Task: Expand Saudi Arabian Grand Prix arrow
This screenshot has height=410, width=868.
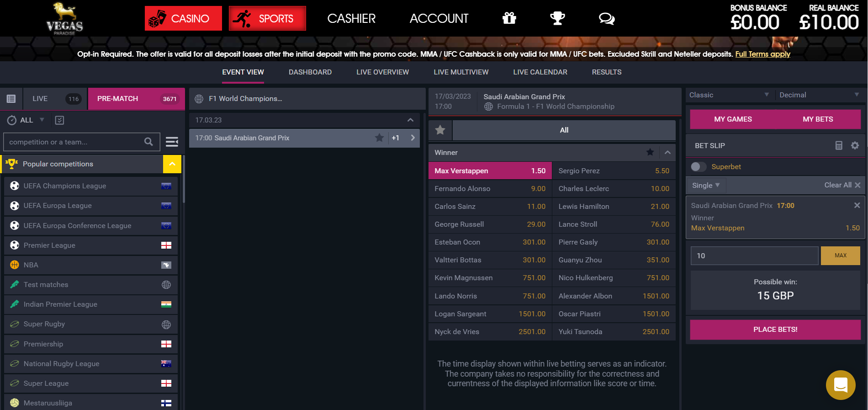Action: point(413,138)
